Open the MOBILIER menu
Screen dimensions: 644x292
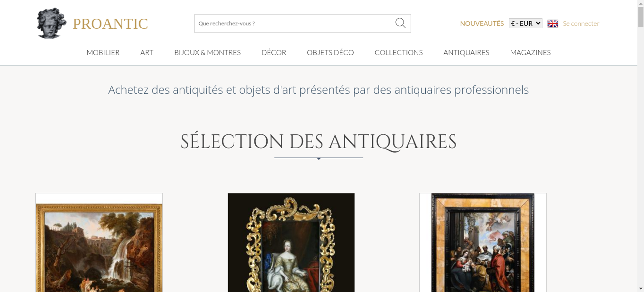pos(103,52)
